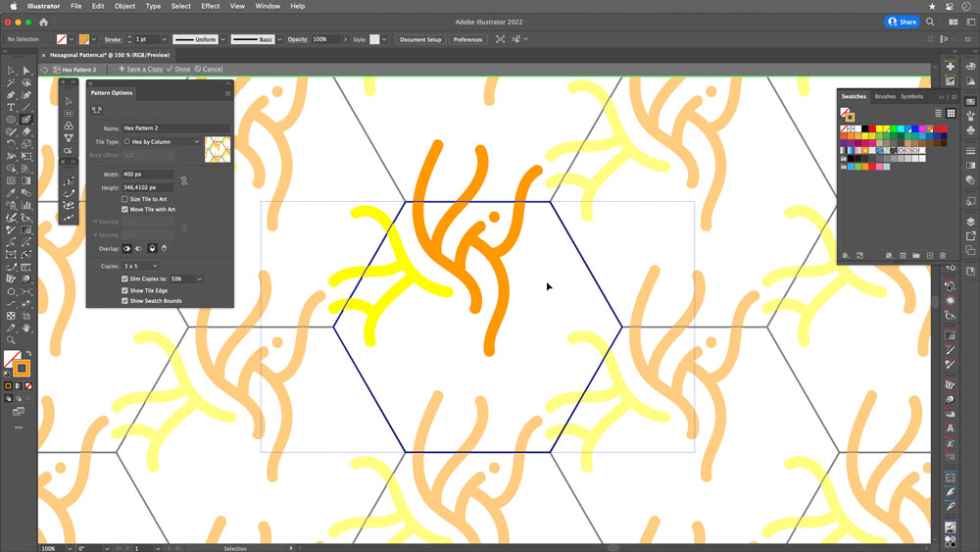The width and height of the screenshot is (980, 552).
Task: Uncheck Move Tile with Art
Action: click(x=125, y=210)
